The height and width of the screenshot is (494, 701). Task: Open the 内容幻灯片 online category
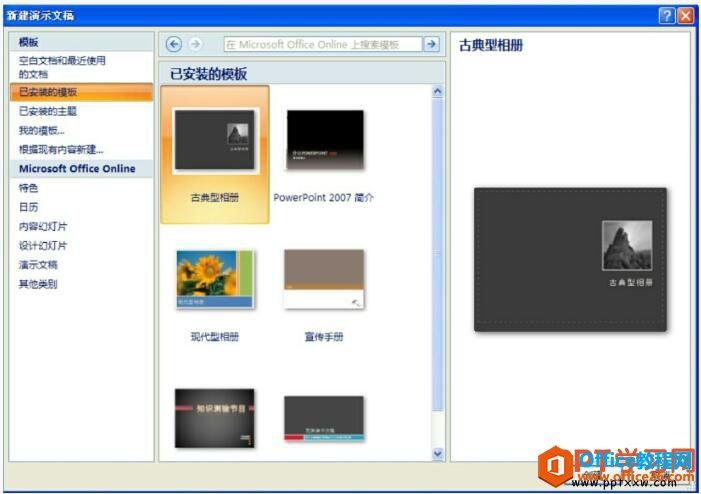click(x=43, y=227)
